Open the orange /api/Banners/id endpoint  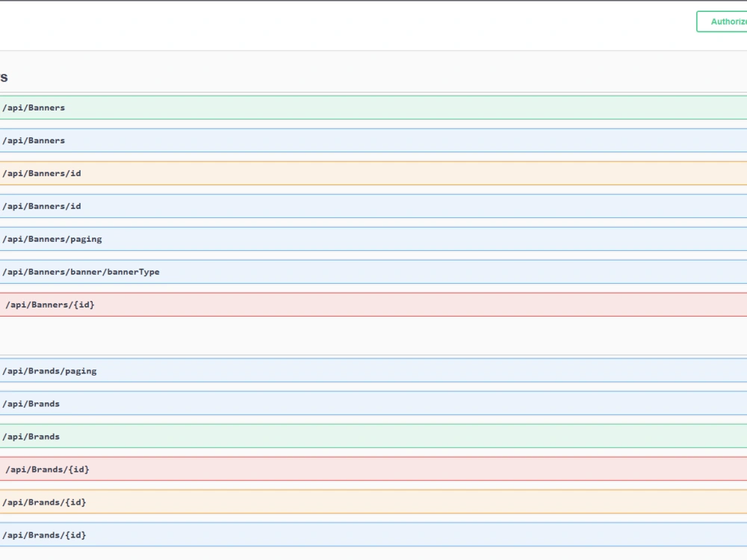point(373,173)
